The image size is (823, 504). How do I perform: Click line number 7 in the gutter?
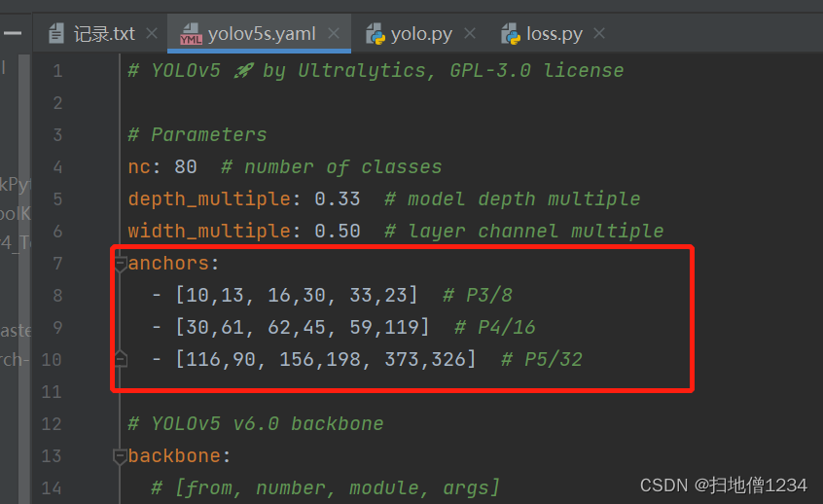(x=57, y=263)
